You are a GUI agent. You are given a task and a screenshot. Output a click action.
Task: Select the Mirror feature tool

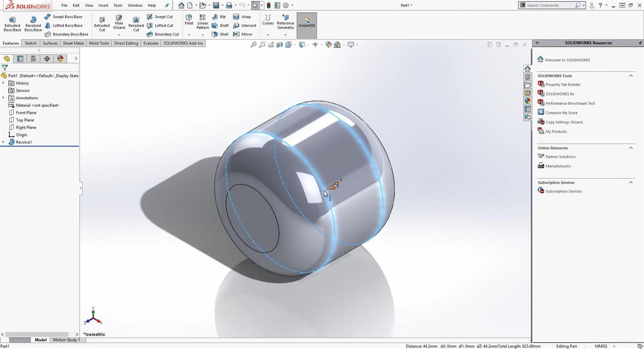tap(243, 34)
